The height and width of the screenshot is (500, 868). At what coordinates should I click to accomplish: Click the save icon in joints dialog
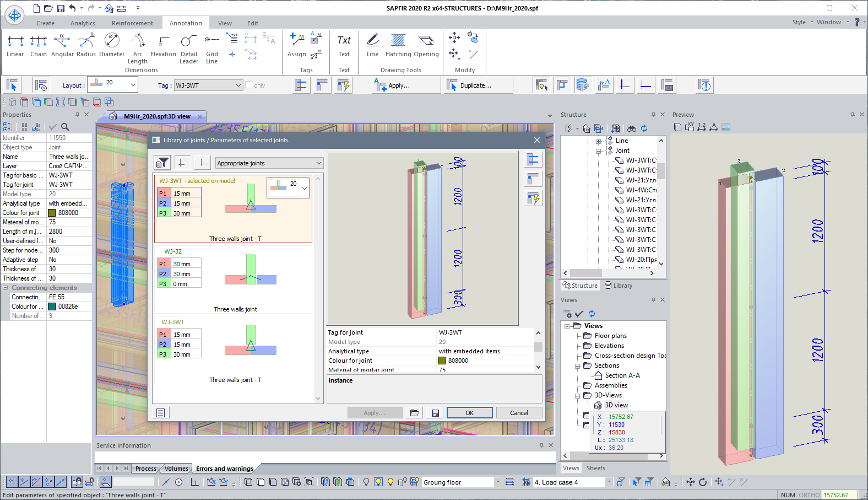click(x=435, y=413)
